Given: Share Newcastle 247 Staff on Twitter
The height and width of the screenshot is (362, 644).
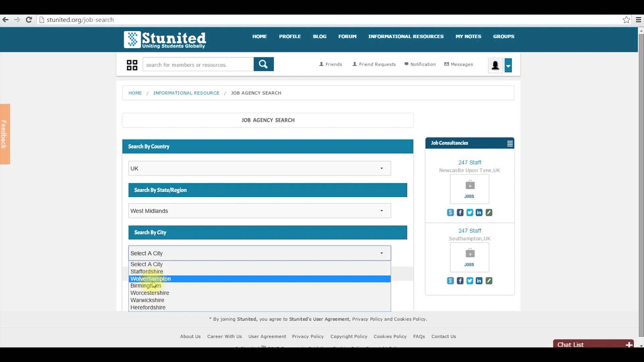Looking at the screenshot, I should tap(469, 213).
